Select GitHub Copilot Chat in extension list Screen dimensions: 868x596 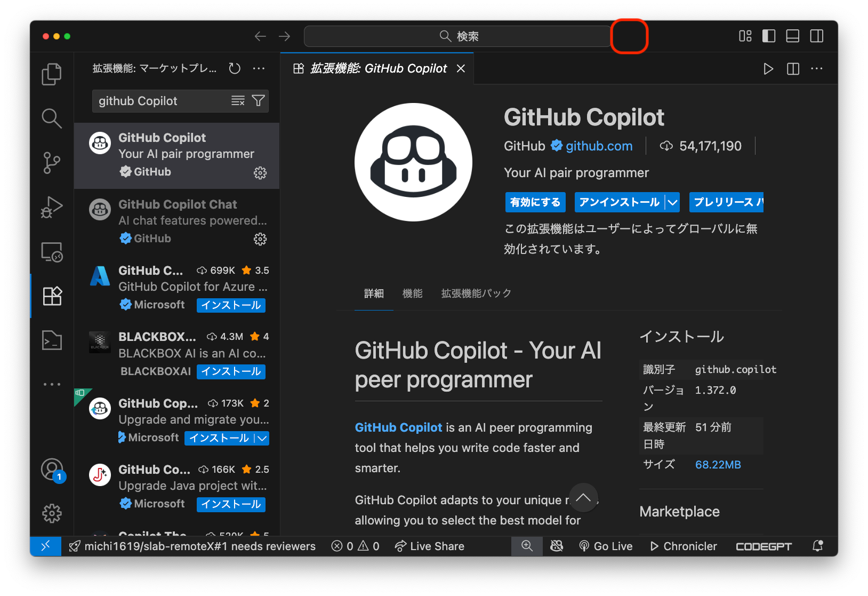(x=176, y=222)
